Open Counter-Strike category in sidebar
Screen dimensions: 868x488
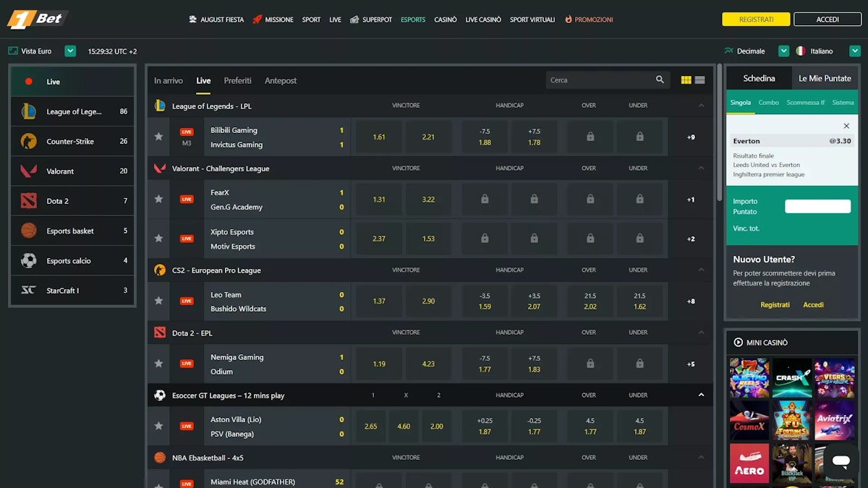point(72,141)
